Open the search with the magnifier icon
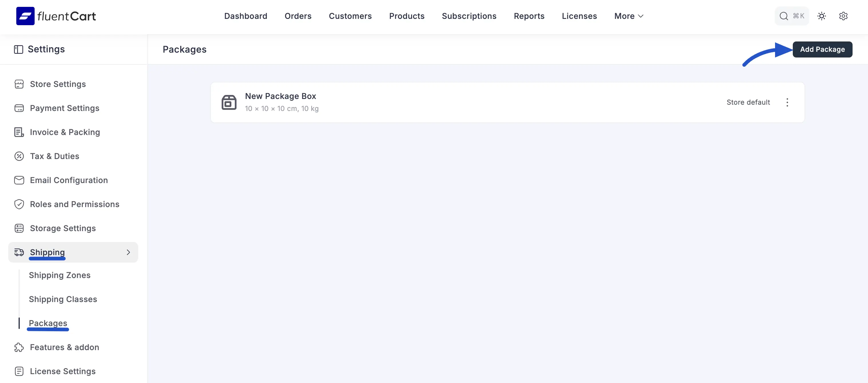The image size is (868, 383). click(784, 16)
